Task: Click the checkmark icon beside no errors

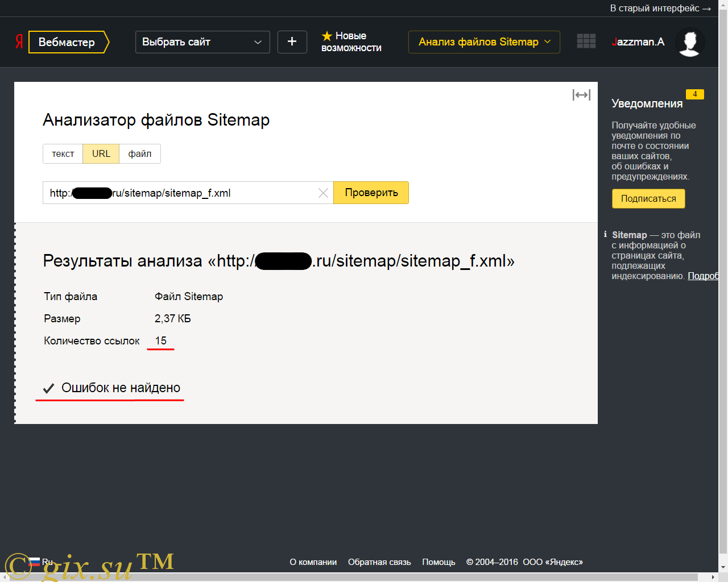Action: coord(49,389)
